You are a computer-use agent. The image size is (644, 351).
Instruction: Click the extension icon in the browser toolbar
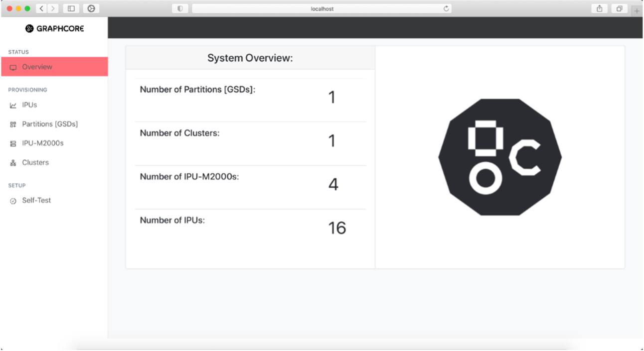coord(91,8)
